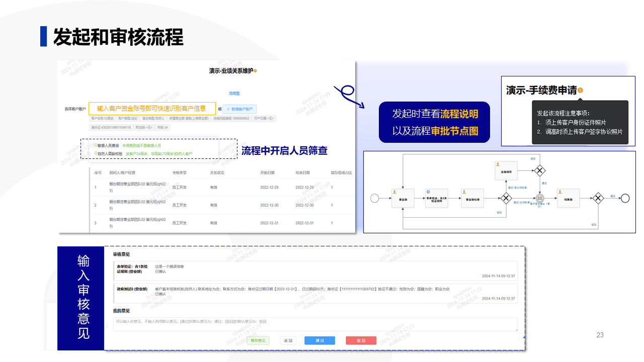Click the green check icon beside 自然人高龄校验
The height and width of the screenshot is (362, 644).
(96, 153)
